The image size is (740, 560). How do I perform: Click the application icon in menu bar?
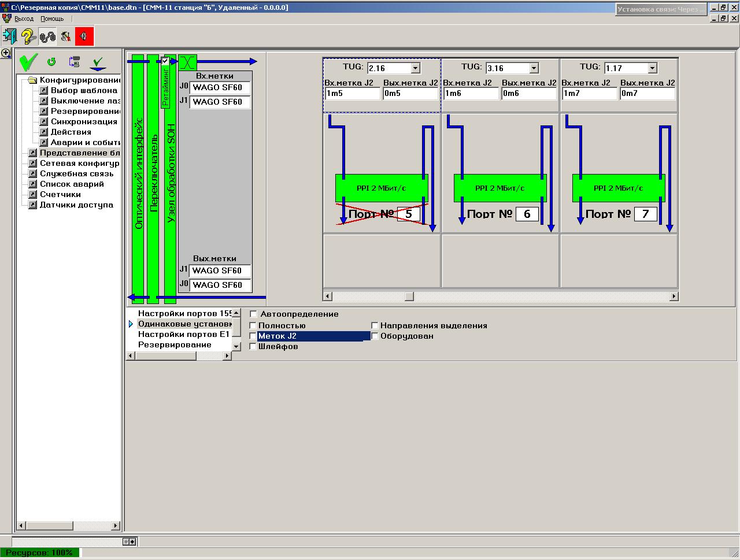(x=6, y=18)
